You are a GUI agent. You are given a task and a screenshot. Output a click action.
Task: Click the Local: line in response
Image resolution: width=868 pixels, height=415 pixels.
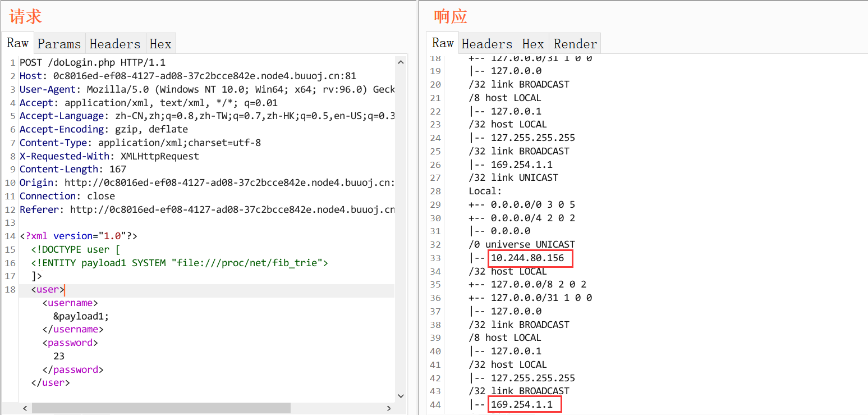coord(485,191)
